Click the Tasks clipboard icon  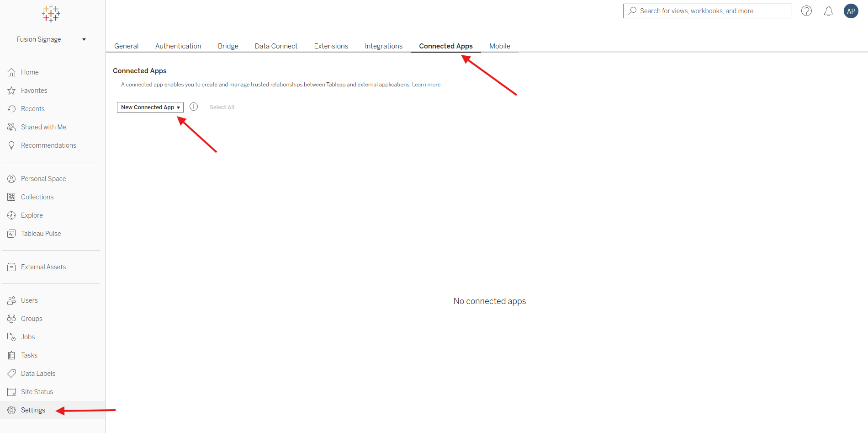tap(11, 355)
